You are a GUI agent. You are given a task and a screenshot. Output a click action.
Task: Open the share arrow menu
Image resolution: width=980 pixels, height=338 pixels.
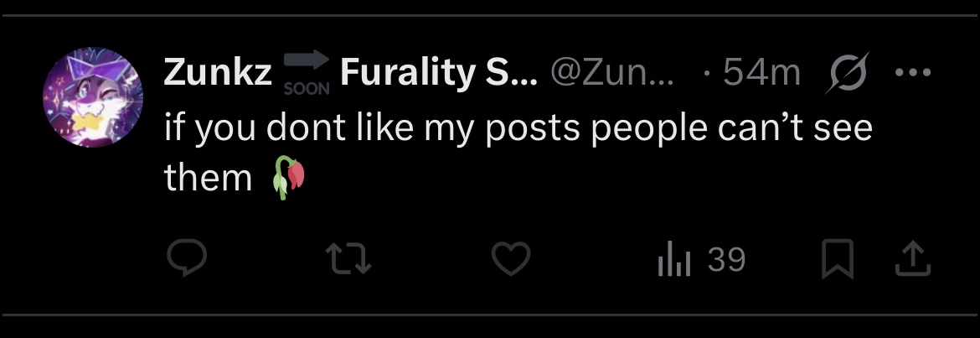[x=913, y=258]
